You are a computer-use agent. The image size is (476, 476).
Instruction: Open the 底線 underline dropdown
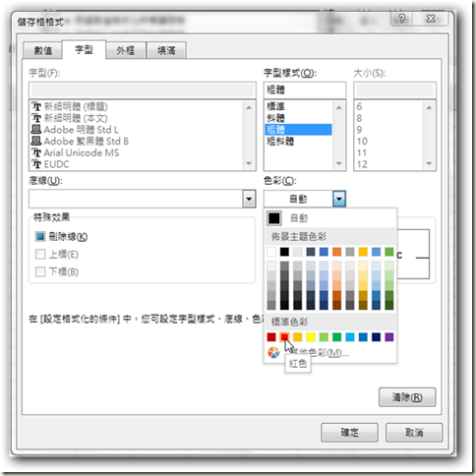249,199
